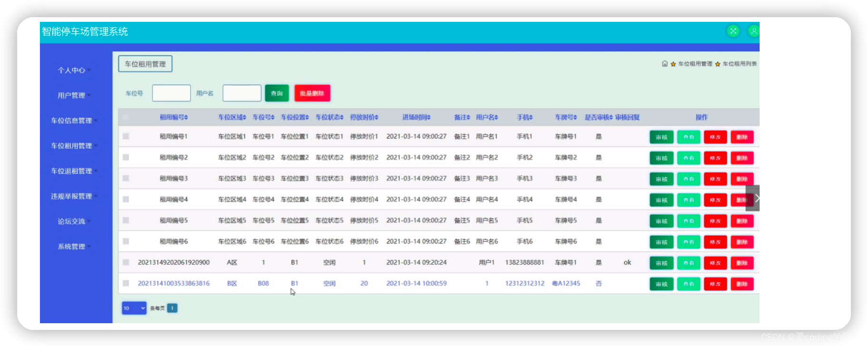This screenshot has width=868, height=347.
Task: Expand 车位信息管理 sidebar menu
Action: click(x=74, y=121)
